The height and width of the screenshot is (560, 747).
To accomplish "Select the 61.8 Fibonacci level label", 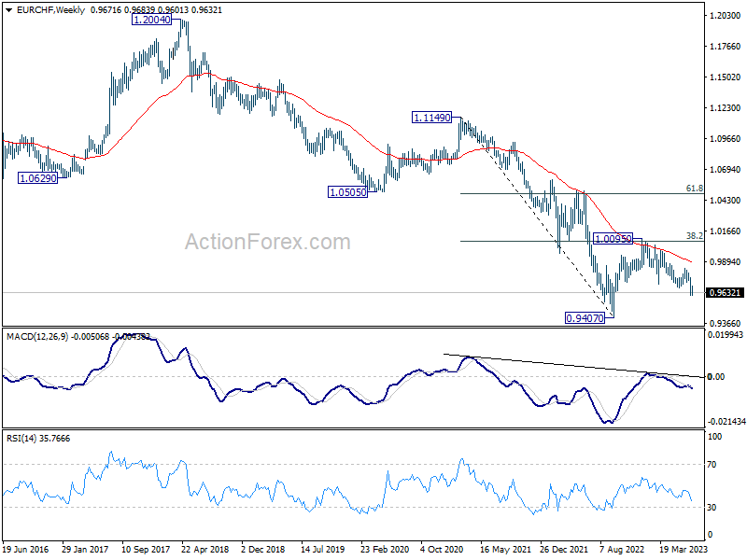I will (695, 189).
